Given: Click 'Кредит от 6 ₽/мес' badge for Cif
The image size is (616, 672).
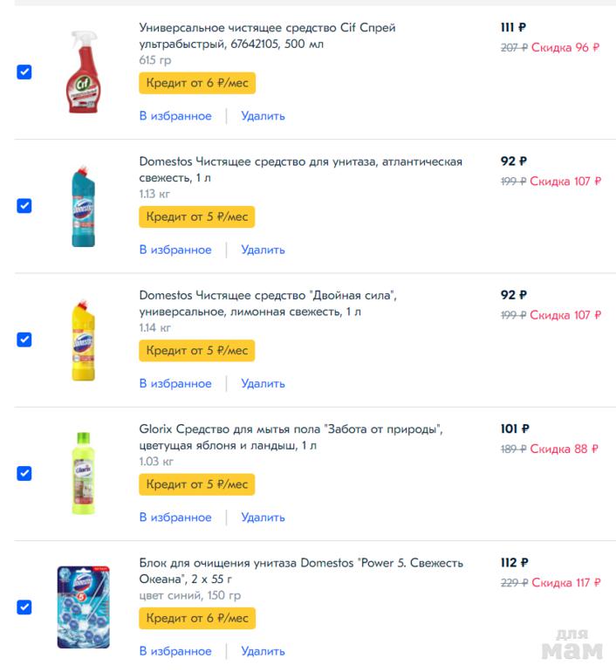Looking at the screenshot, I should click(x=196, y=83).
